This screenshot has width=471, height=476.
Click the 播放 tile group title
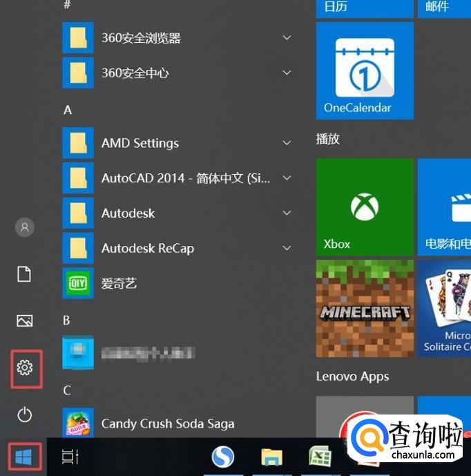pos(328,139)
